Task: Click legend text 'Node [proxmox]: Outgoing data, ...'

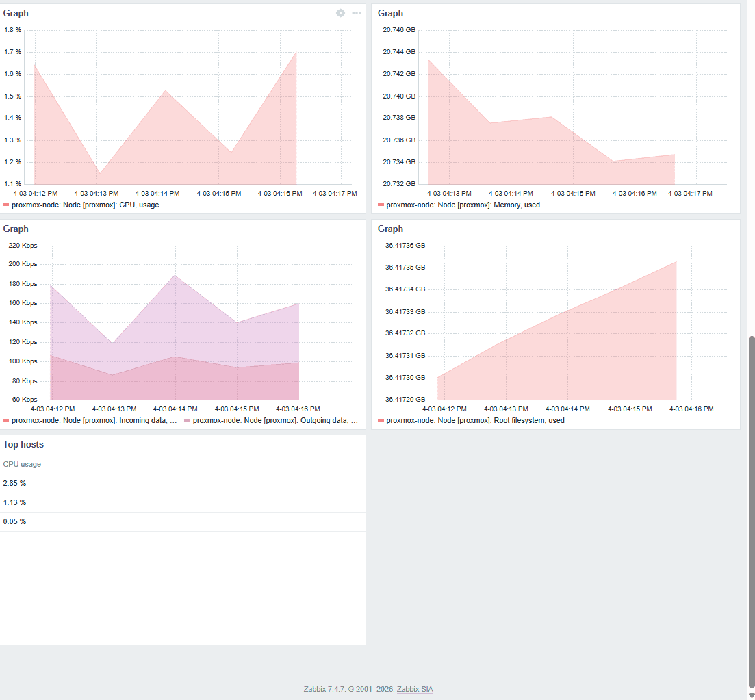Action: coord(301,421)
